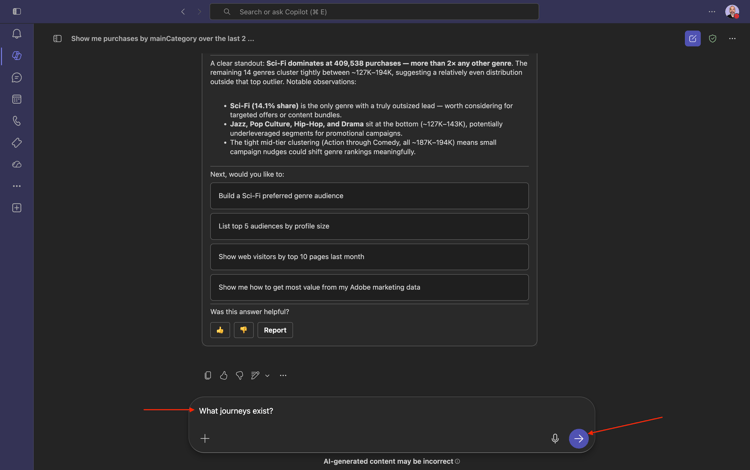Click the tag-shaped app icon in sidebar
Viewport: 750px width, 470px height.
(17, 142)
